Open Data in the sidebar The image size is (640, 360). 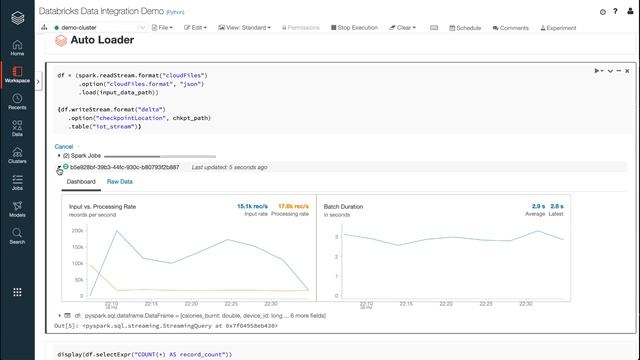point(17,128)
